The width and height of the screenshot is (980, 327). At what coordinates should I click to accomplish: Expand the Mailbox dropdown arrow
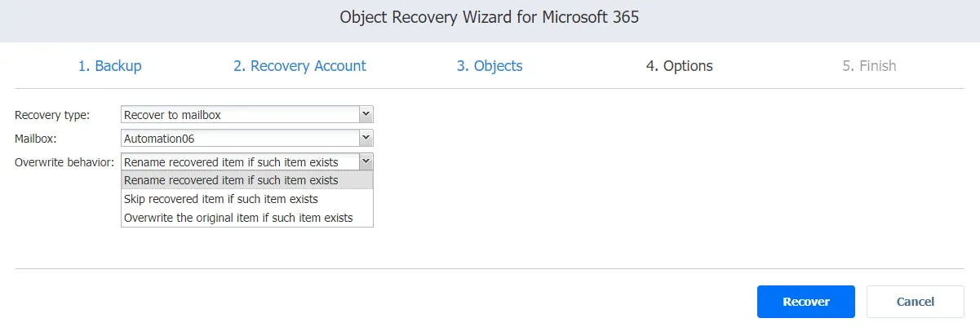tap(366, 139)
